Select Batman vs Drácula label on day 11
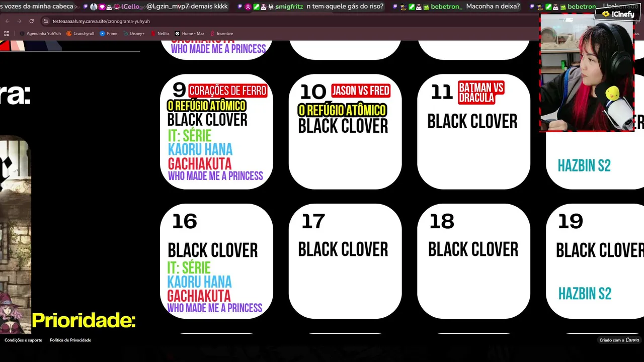The height and width of the screenshot is (362, 644). [481, 93]
